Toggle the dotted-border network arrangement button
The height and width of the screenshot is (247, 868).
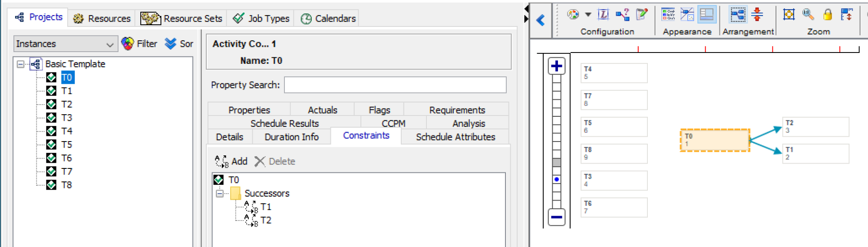pos(737,15)
